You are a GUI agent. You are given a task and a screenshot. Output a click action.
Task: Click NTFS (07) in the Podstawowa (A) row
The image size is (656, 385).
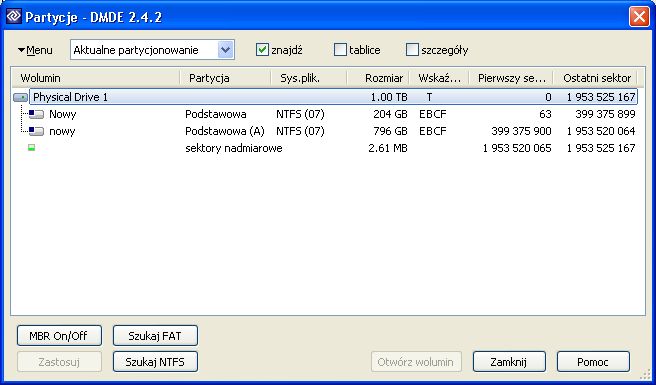tap(300, 131)
